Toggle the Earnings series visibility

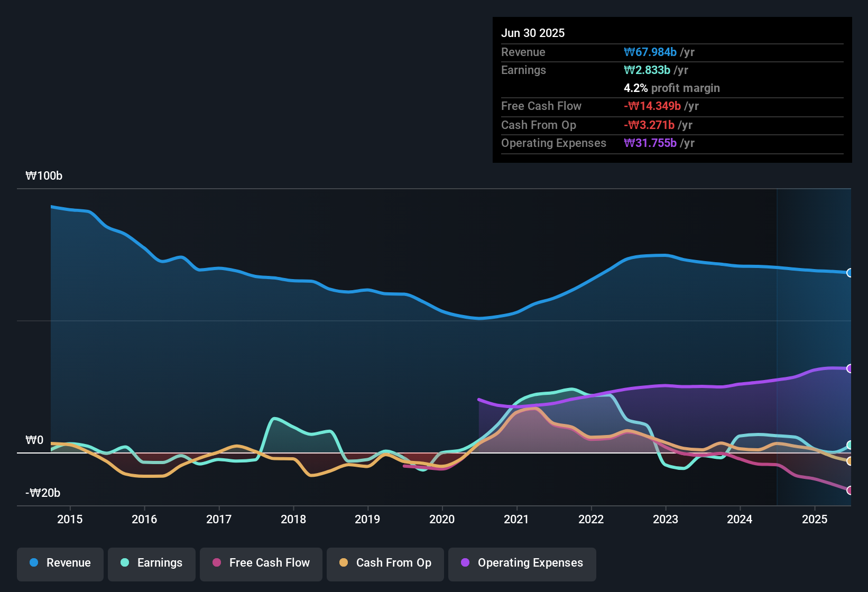point(152,563)
